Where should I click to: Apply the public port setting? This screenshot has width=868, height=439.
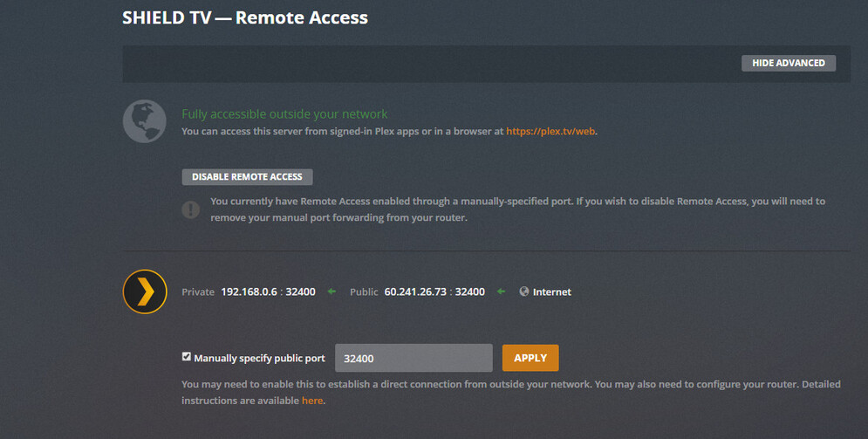point(530,358)
